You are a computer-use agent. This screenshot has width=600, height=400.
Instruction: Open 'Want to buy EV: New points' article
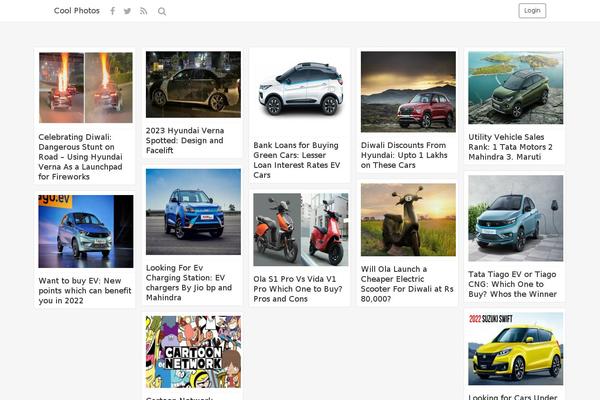[85, 291]
